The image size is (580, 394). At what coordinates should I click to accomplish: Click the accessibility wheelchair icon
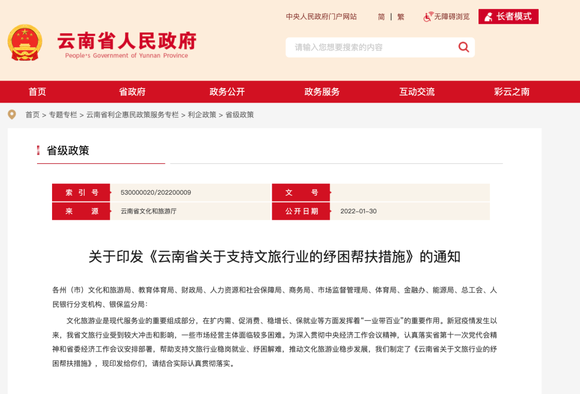[x=428, y=17]
